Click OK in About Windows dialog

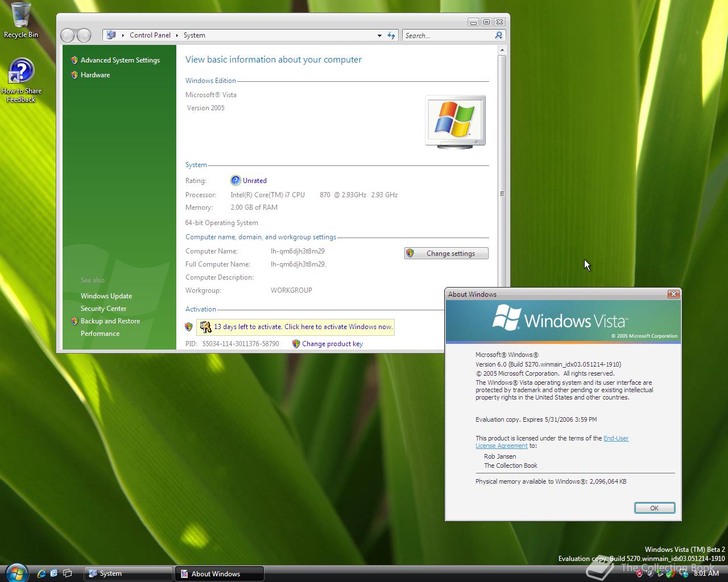click(x=655, y=508)
